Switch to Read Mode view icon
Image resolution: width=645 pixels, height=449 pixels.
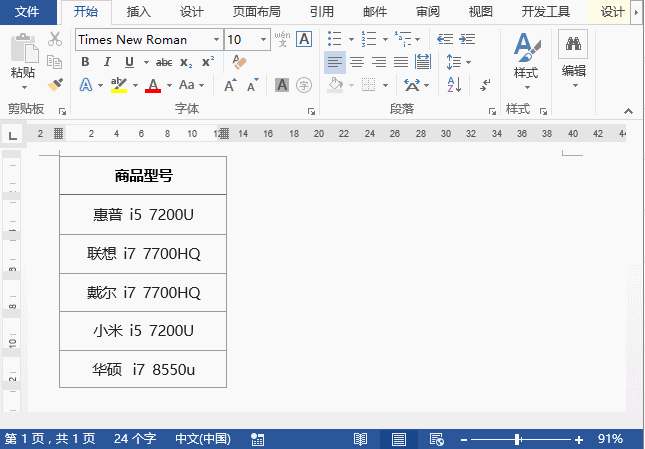361,439
